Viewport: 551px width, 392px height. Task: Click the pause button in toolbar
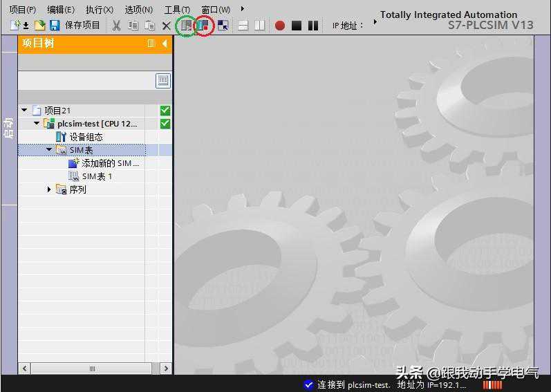tap(313, 26)
